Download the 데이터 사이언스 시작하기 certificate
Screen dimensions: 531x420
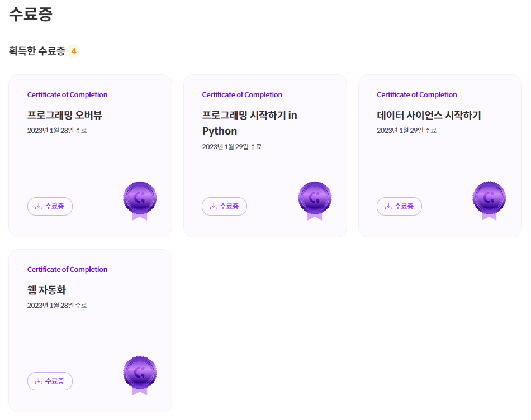coord(399,206)
